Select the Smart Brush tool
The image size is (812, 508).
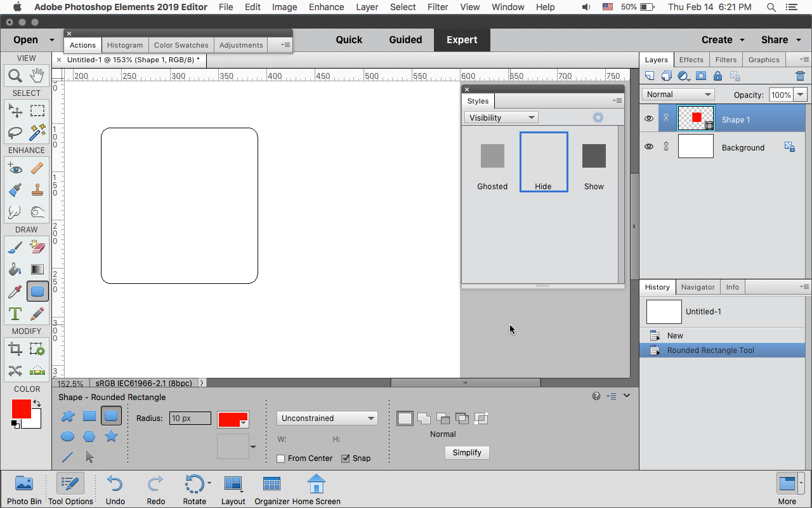click(x=15, y=190)
